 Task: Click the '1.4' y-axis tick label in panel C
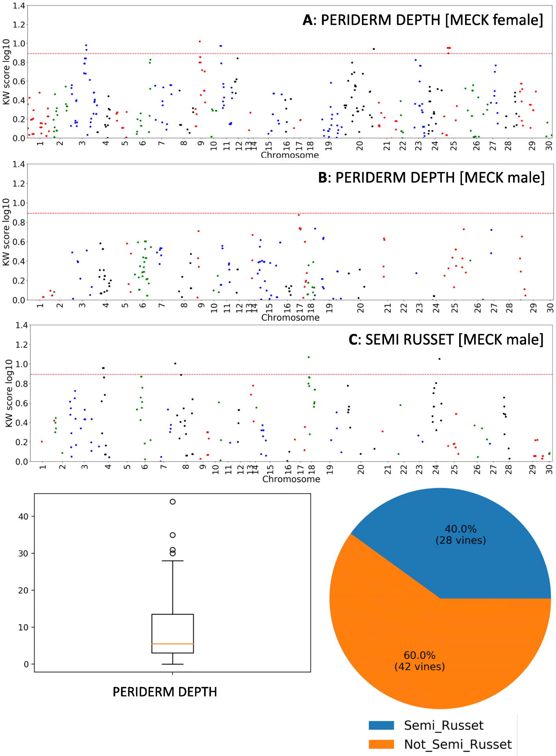(x=21, y=325)
